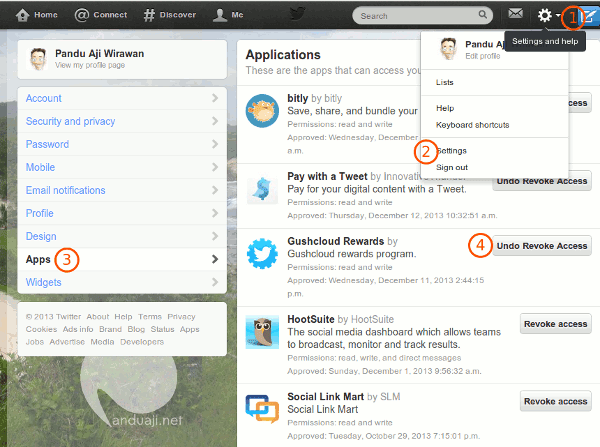Viewport: 600px width, 447px height.
Task: Click Edit profile in dropdown
Action: click(x=483, y=56)
